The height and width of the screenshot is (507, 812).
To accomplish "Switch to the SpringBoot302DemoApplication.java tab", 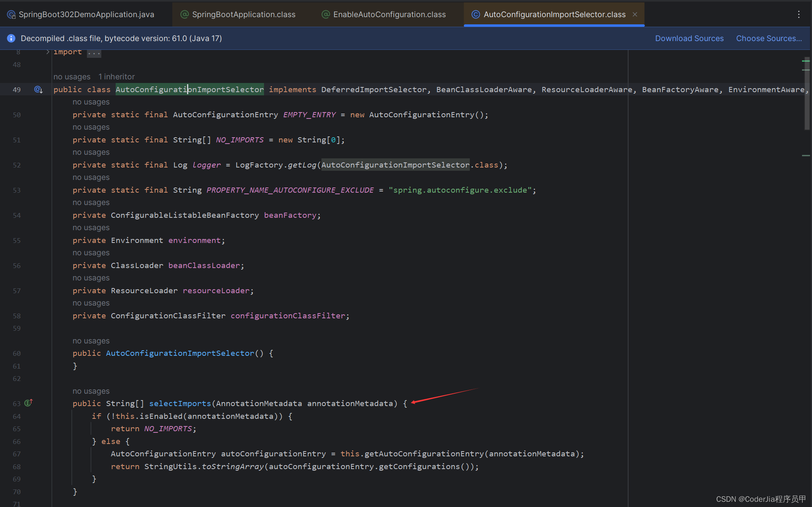I will click(86, 15).
